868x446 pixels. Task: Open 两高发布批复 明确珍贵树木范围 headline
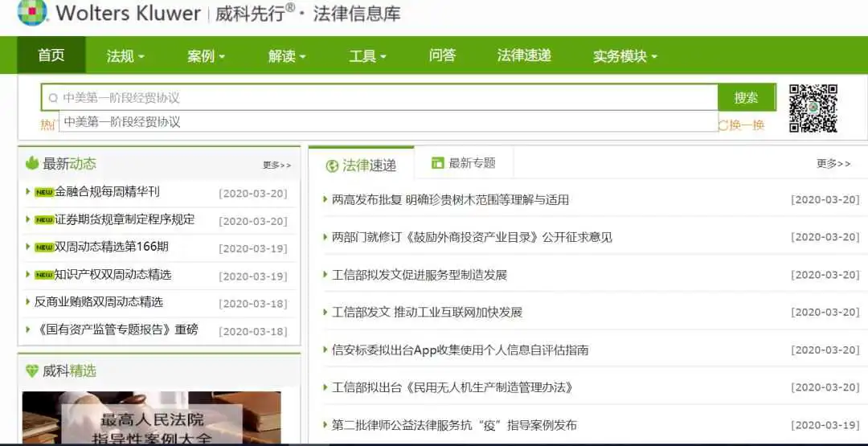click(450, 200)
